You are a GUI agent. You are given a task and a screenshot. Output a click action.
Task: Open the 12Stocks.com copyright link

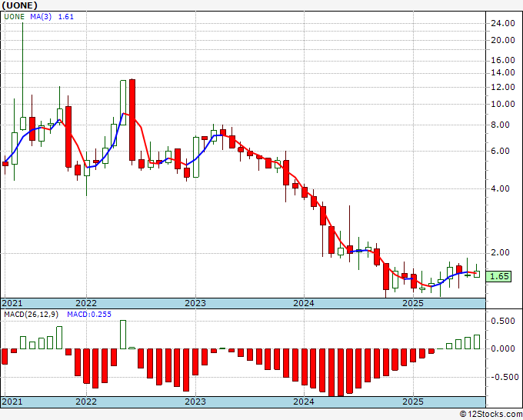(491, 415)
